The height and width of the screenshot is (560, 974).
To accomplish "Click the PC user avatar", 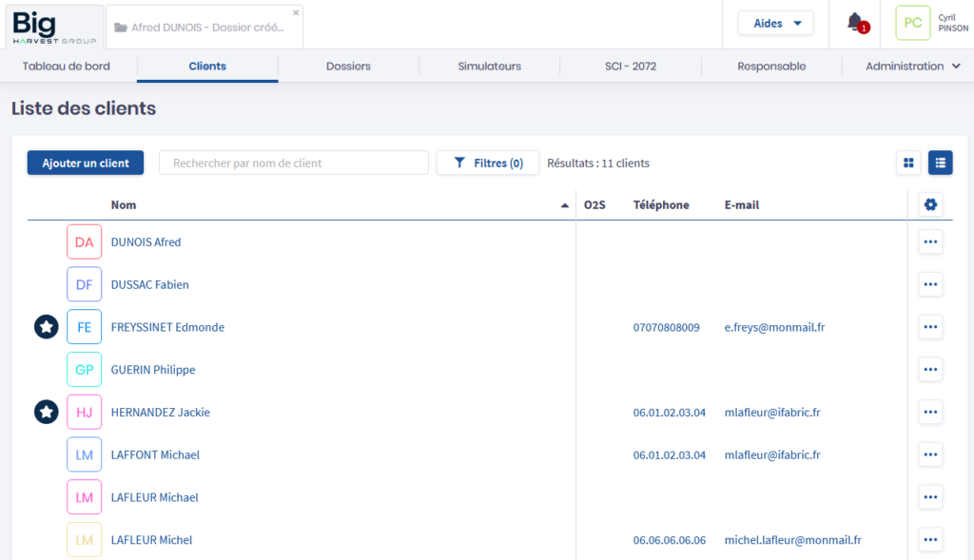I will 912,23.
